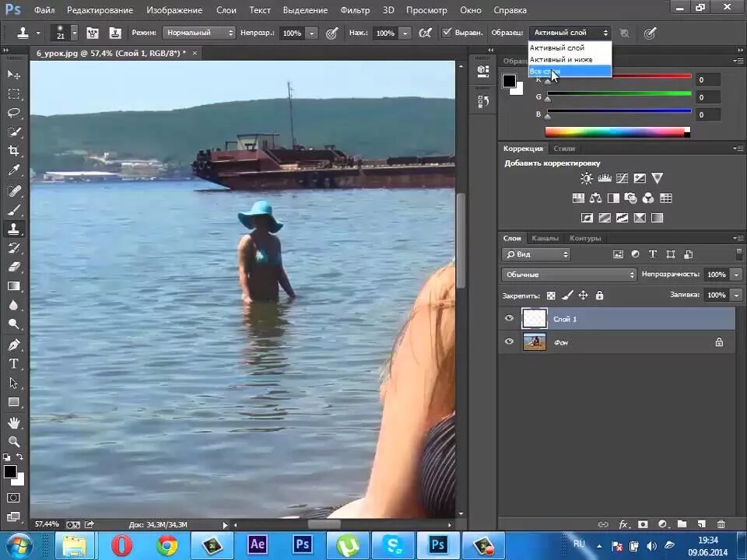Viewport: 747px width, 560px height.
Task: Select the Clone Stamp tool in toolbox
Action: click(13, 229)
